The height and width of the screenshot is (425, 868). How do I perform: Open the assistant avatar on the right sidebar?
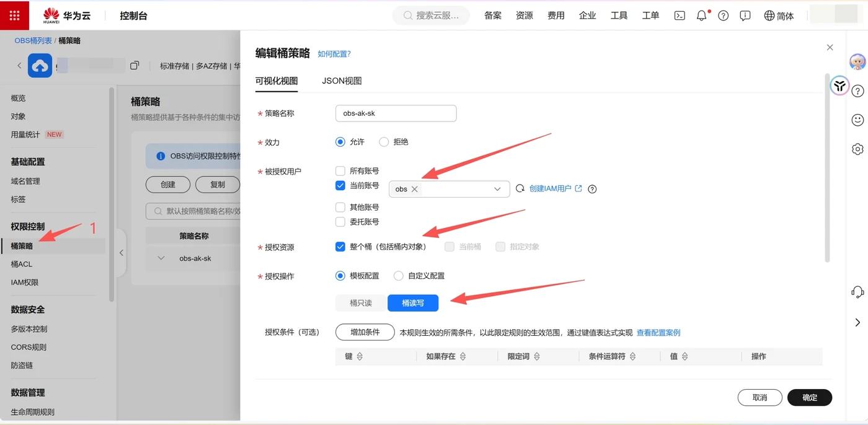point(857,61)
